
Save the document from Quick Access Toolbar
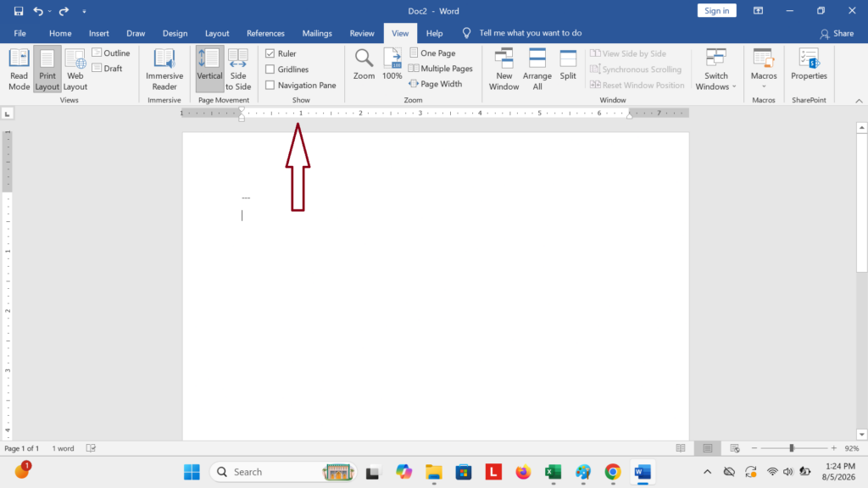[19, 11]
